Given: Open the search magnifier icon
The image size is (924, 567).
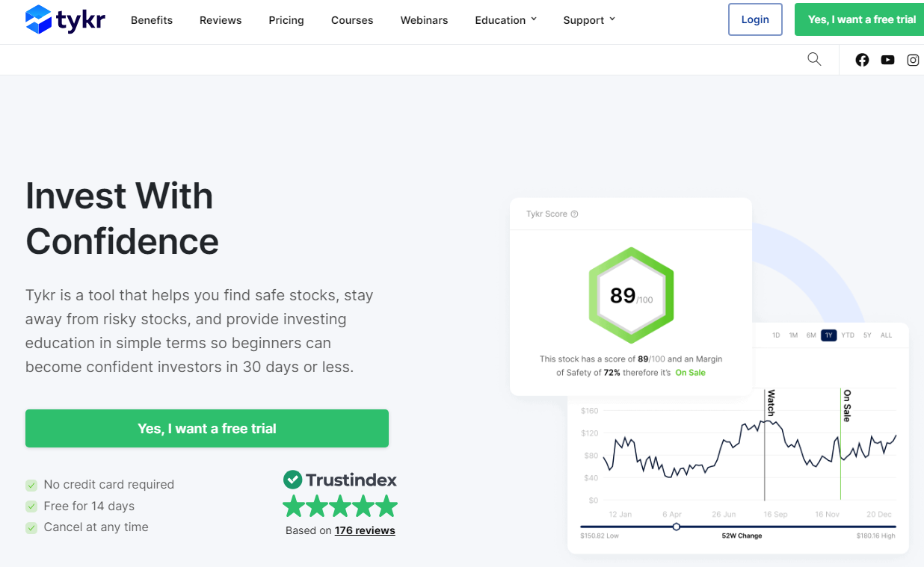Looking at the screenshot, I should click(814, 60).
